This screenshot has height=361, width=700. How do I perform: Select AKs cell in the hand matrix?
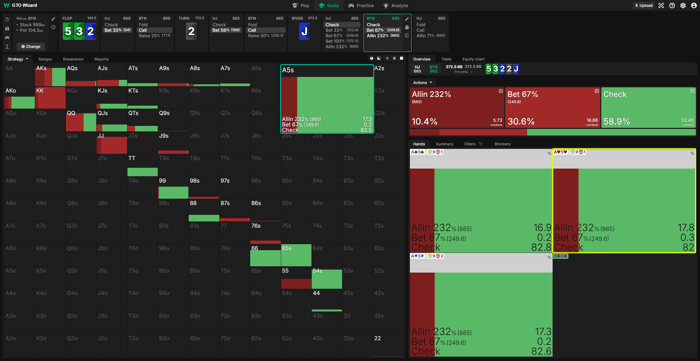click(x=50, y=75)
